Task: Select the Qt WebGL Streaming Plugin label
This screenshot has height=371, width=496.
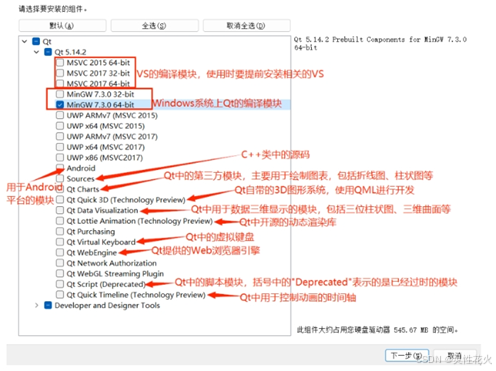Action: pyautogui.click(x=115, y=274)
